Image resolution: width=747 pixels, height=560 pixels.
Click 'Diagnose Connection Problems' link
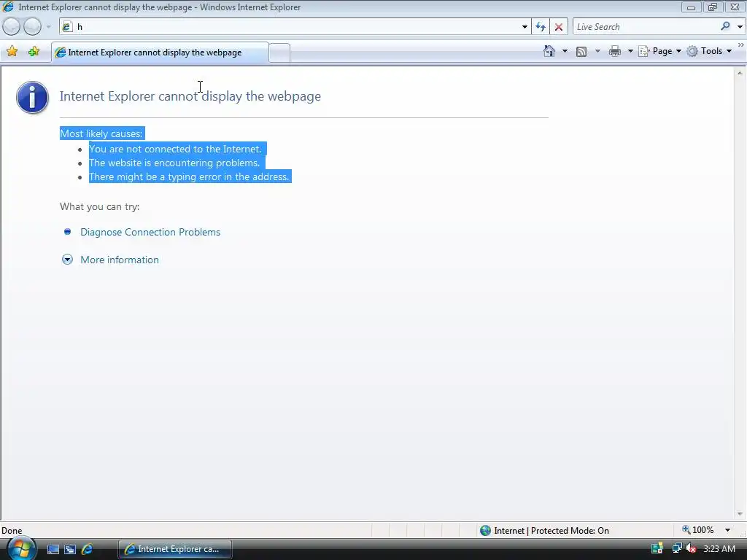150,232
